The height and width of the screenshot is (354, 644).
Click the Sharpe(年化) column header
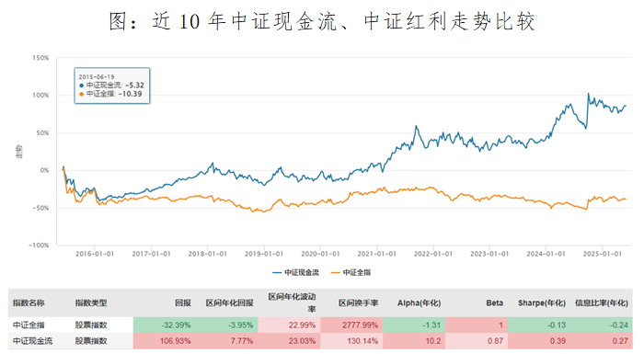[542, 303]
